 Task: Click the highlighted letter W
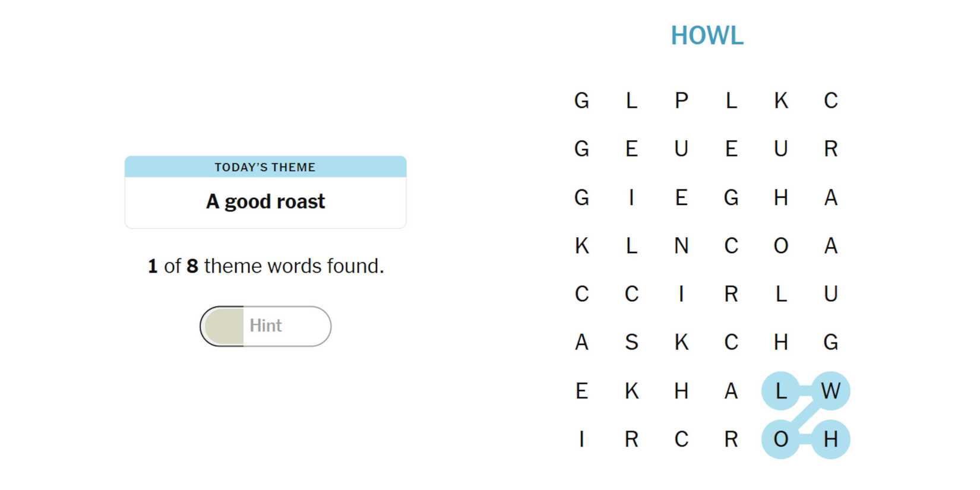[x=830, y=391]
